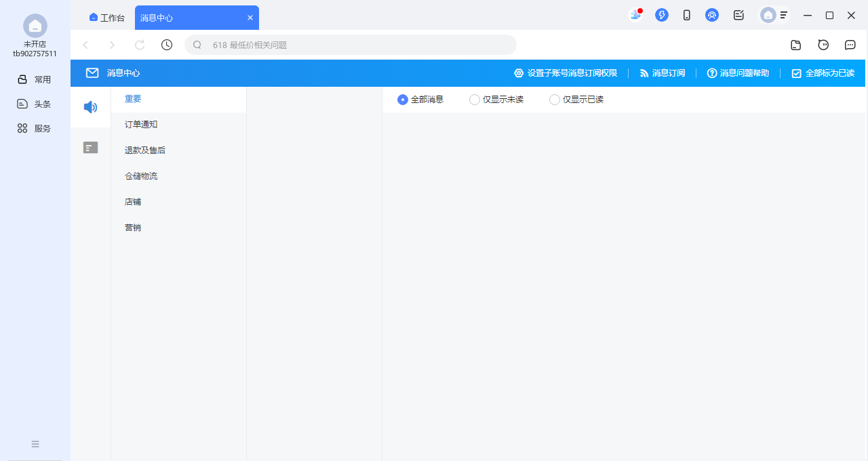Click the 未开店 shop status label
Image resolution: width=868 pixels, height=461 pixels.
(35, 44)
